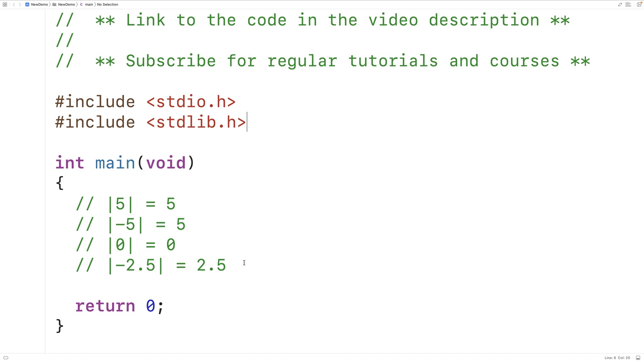Screen dimensions: 644x362
Task: Click the back navigation arrow icon
Action: (x=13, y=4)
